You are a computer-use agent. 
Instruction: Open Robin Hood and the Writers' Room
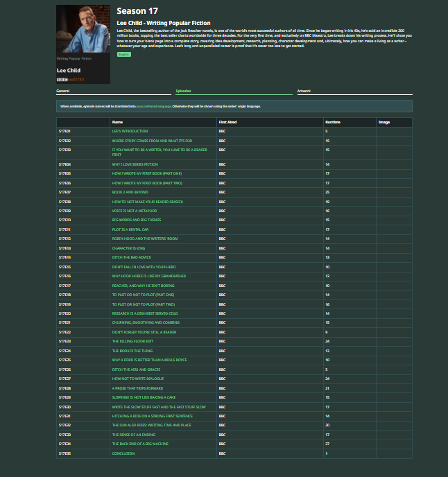tap(144, 238)
